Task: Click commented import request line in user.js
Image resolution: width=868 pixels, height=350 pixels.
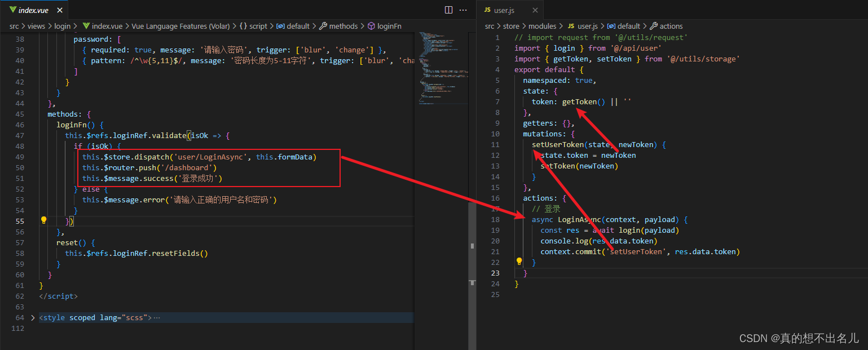Action: [601, 37]
